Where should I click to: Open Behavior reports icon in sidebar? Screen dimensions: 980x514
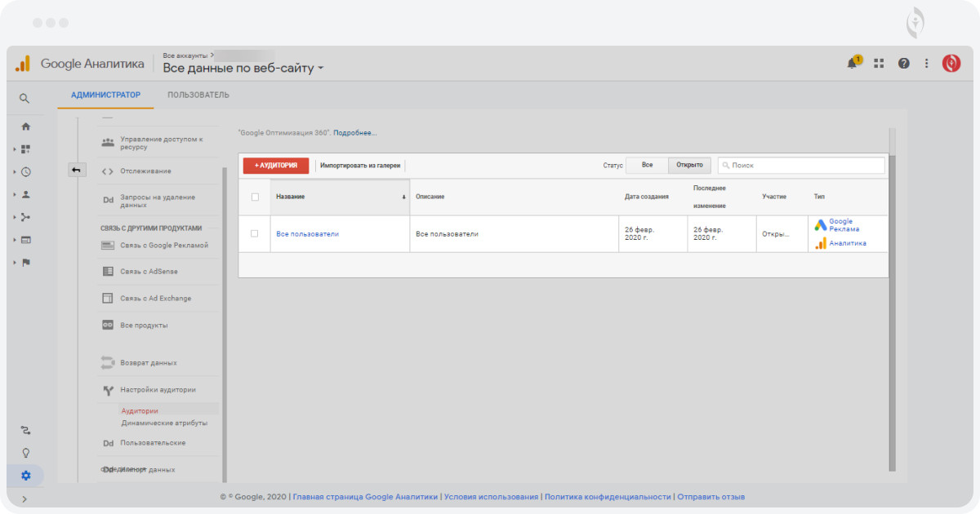click(25, 240)
